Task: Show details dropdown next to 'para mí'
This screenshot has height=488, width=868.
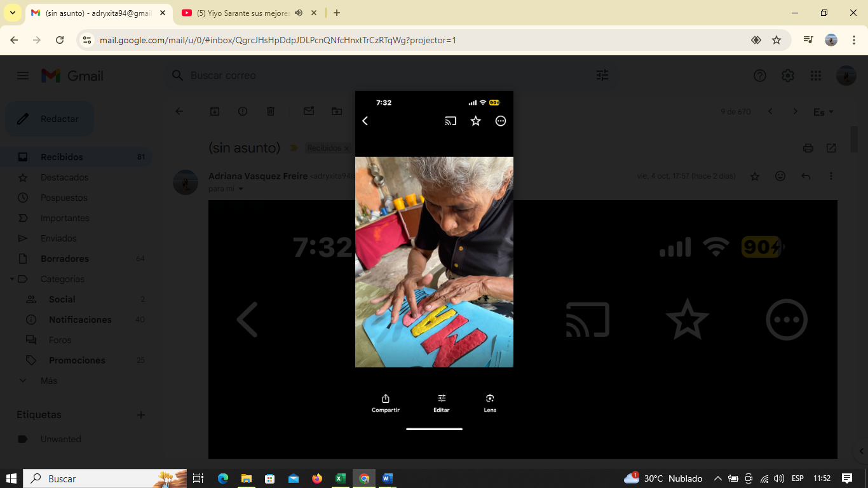Action: coord(241,189)
